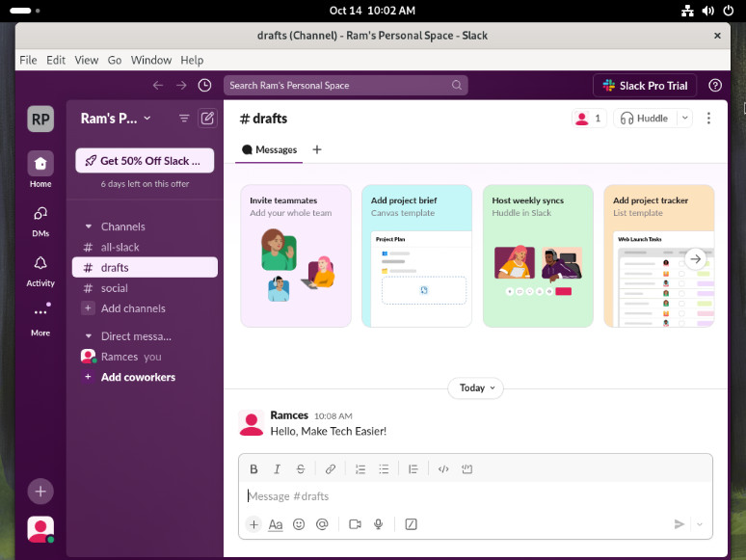
Task: View channel members count
Action: (589, 118)
